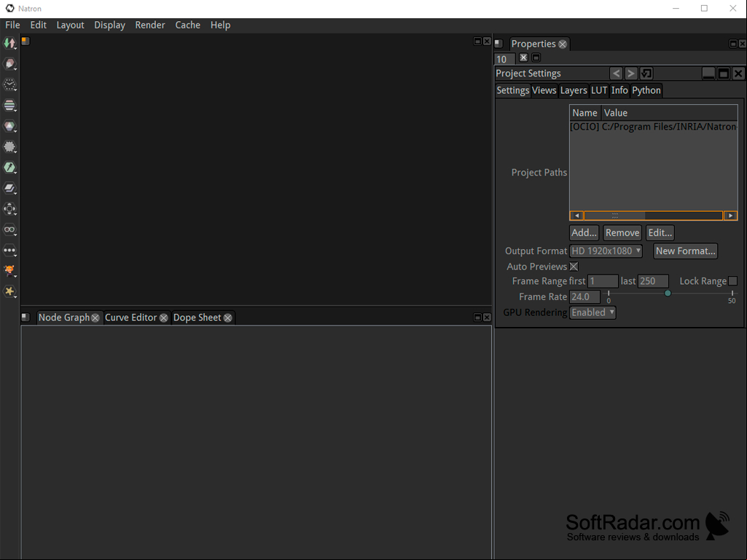Open the Channel nodes striped icon

coord(9,106)
